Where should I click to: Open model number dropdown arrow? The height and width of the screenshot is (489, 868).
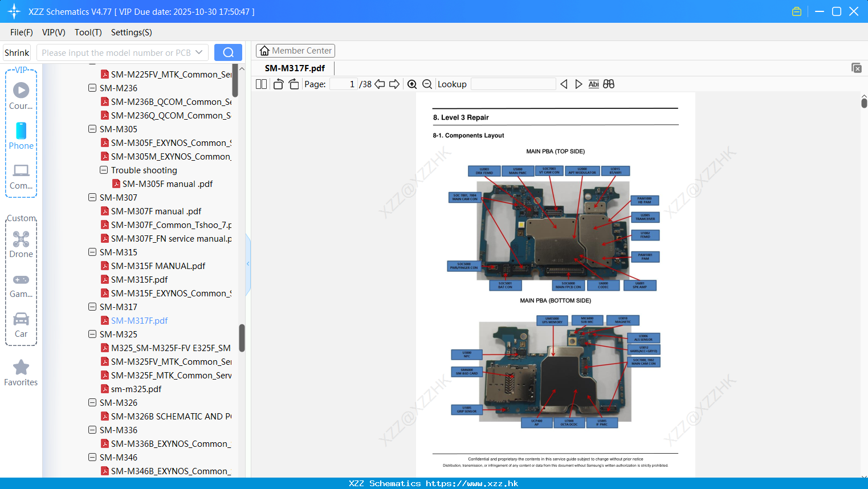tap(199, 52)
